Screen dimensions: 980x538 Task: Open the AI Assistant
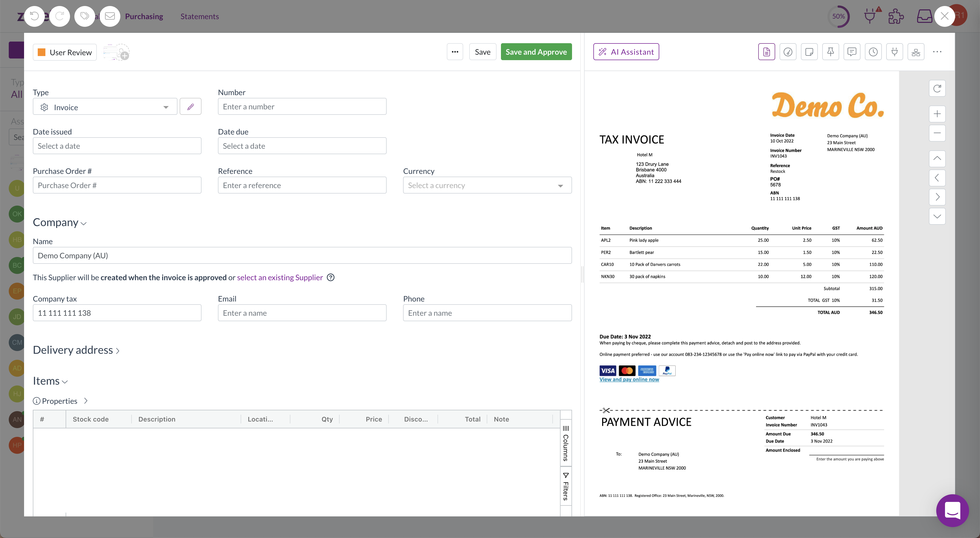tap(626, 52)
